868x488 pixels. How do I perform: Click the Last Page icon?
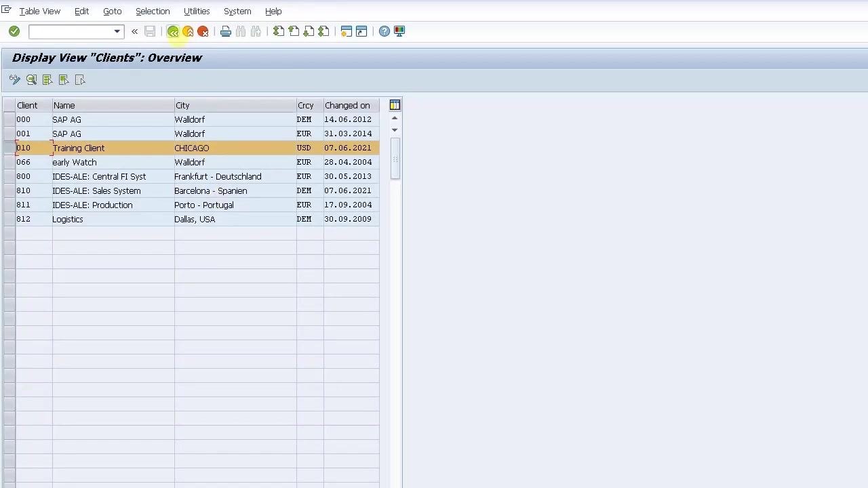[x=323, y=31]
